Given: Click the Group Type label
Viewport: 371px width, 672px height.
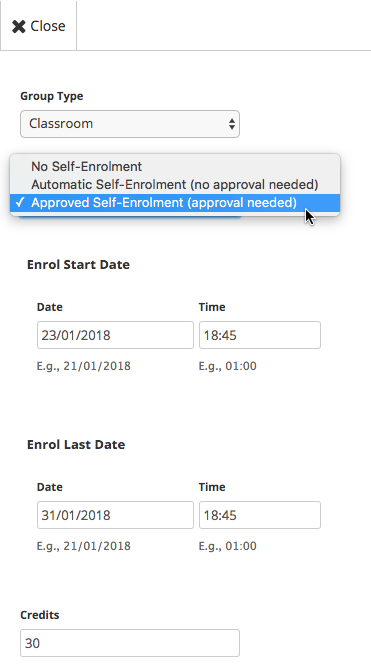Looking at the screenshot, I should [x=51, y=96].
